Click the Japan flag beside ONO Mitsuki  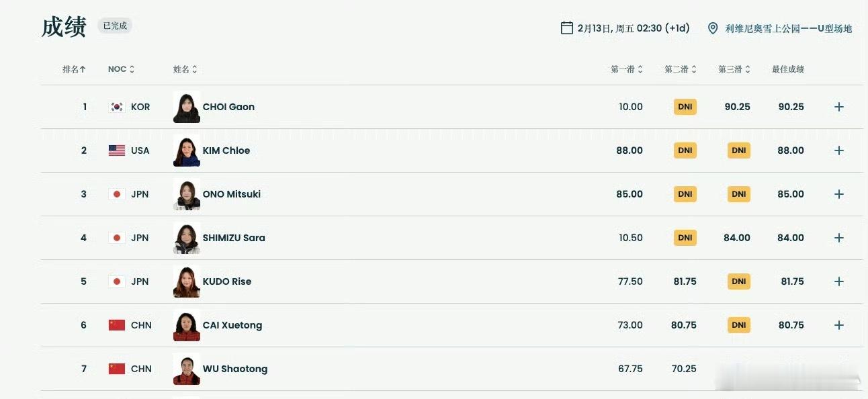pos(117,194)
